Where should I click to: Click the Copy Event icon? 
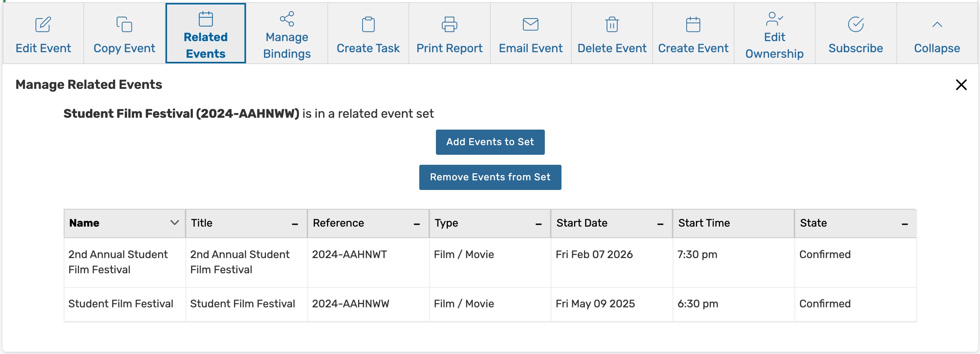coord(124,24)
